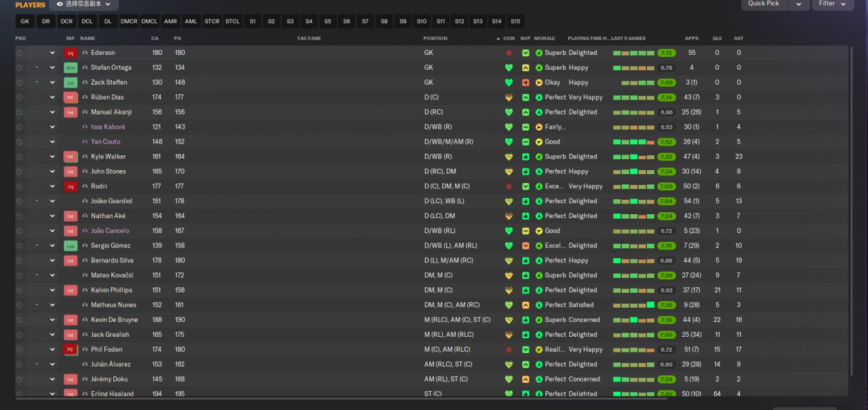
Task: Click Ederson's last 5 games form bar
Action: coord(633,53)
